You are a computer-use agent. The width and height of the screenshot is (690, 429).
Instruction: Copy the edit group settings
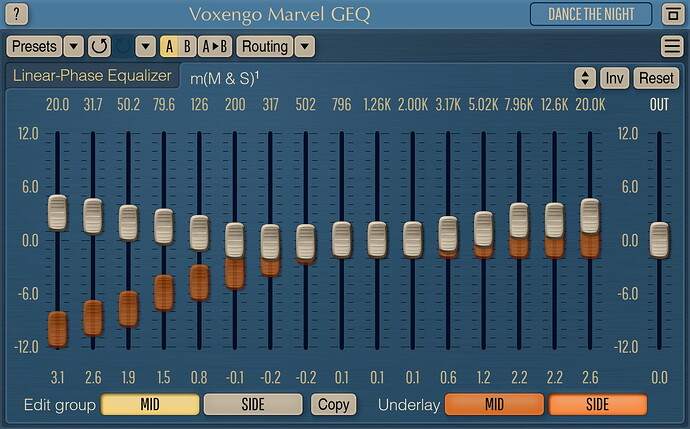[x=334, y=404]
